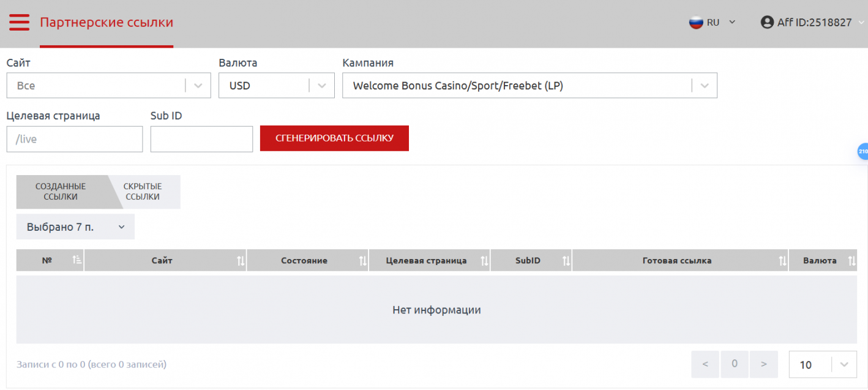Open the red hamburger menu
This screenshot has width=868, height=390.
pyautogui.click(x=19, y=23)
